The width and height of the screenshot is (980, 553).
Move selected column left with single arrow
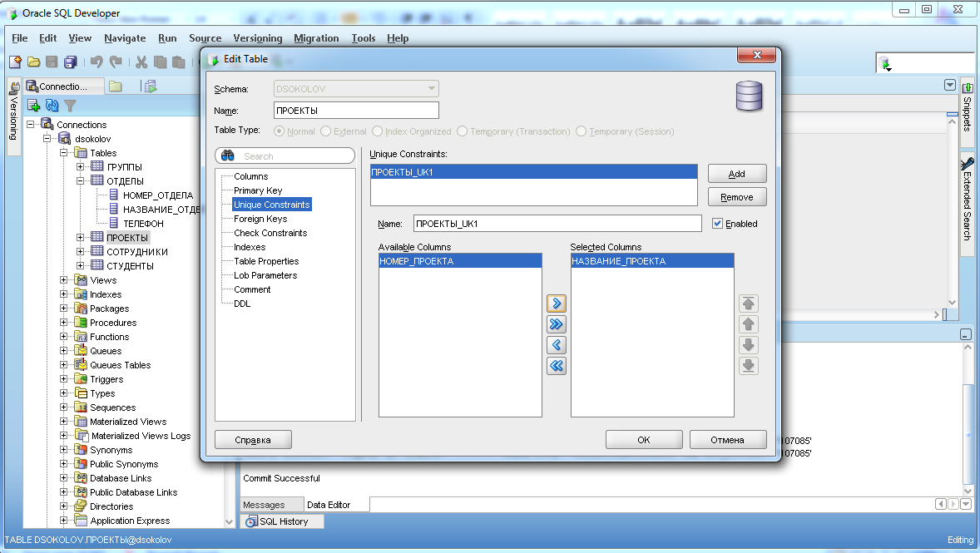coord(557,345)
